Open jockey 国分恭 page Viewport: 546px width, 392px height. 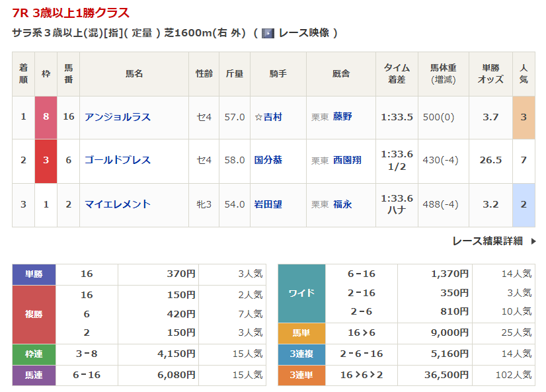coord(268,160)
